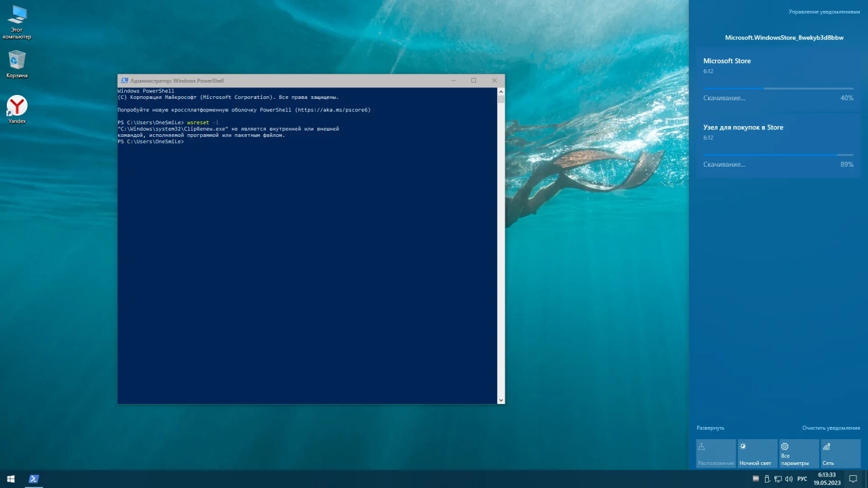Expand quick actions with 'Развернуть'
Image resolution: width=868 pixels, height=488 pixels.
[x=710, y=428]
